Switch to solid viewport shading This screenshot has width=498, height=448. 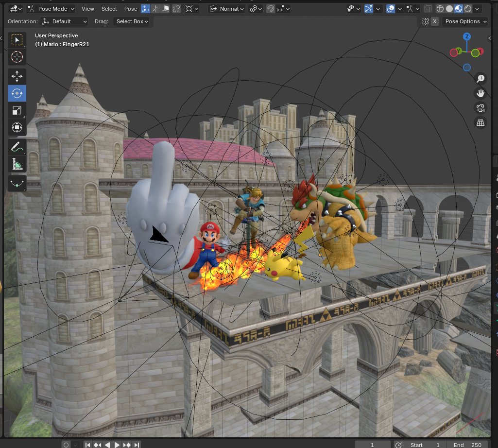tap(449, 9)
